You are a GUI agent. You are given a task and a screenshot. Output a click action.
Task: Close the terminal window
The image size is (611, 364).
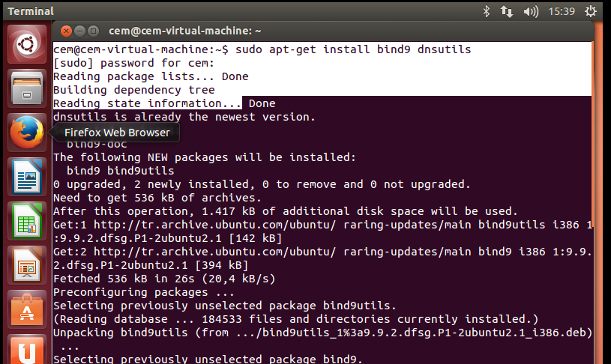(66, 31)
